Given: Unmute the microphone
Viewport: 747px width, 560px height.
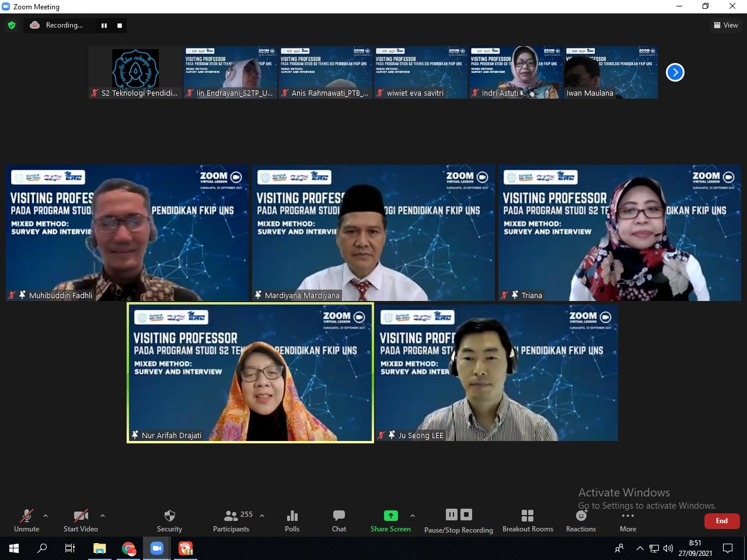Looking at the screenshot, I should [27, 520].
